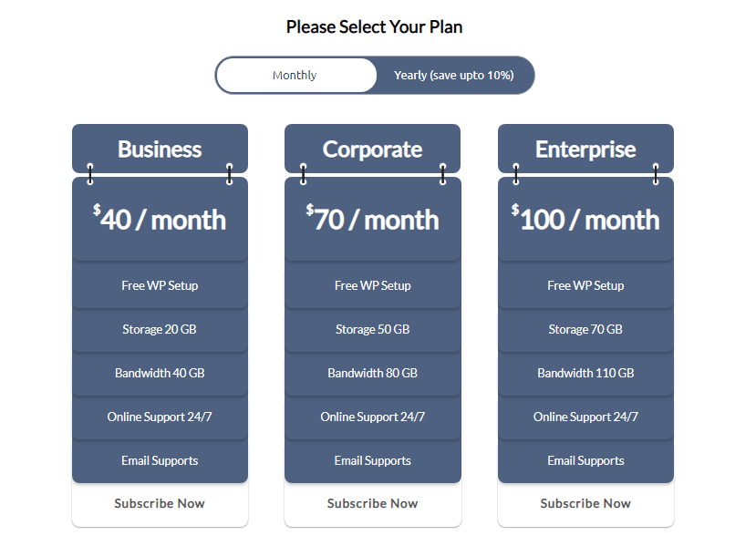
Task: Click left hanging ring on Business card
Action: click(90, 174)
